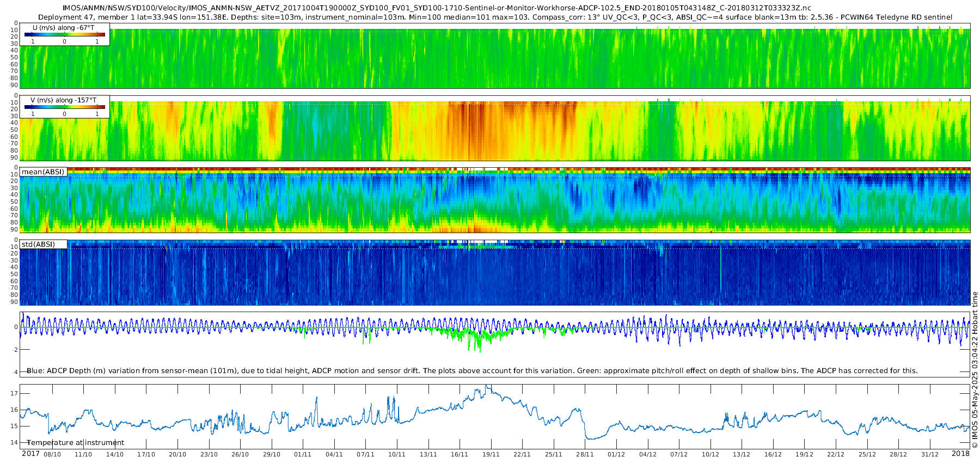Click the 'Temperature at instrument' label
Image resolution: width=980 pixels, height=463 pixels.
(75, 442)
